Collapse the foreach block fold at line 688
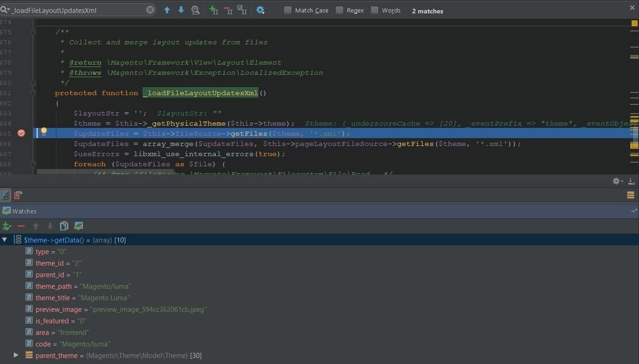Screen dimensions: 639x364 tap(33, 164)
